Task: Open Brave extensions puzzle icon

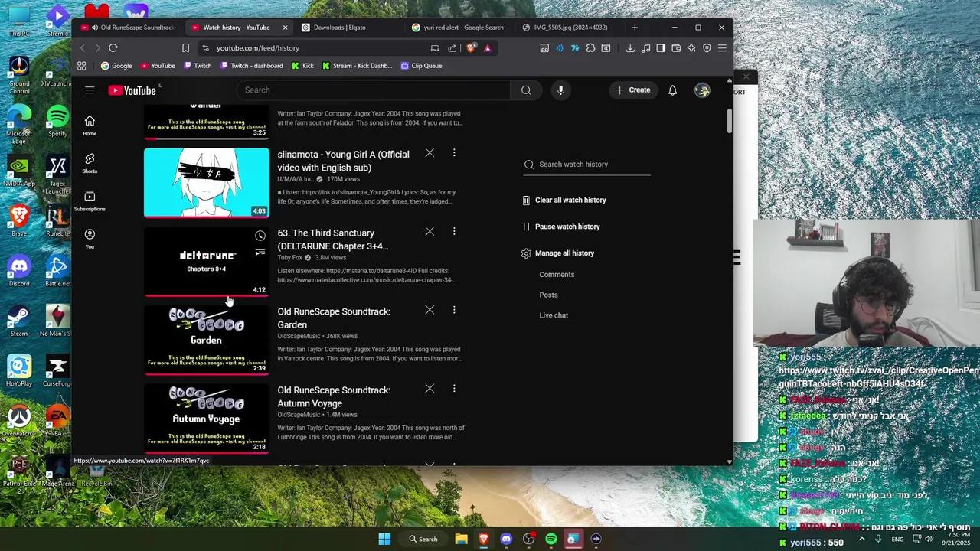Action: [x=590, y=48]
